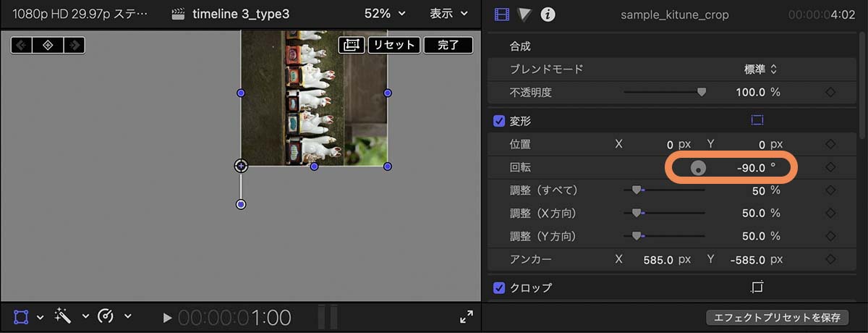The height and width of the screenshot is (333, 868).
Task: Click the 変形 onscreen controls icon
Action: pyautogui.click(x=757, y=120)
